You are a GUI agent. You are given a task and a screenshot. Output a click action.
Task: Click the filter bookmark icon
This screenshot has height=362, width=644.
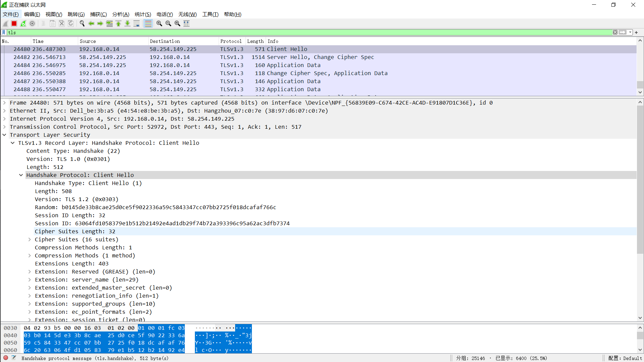[4, 32]
